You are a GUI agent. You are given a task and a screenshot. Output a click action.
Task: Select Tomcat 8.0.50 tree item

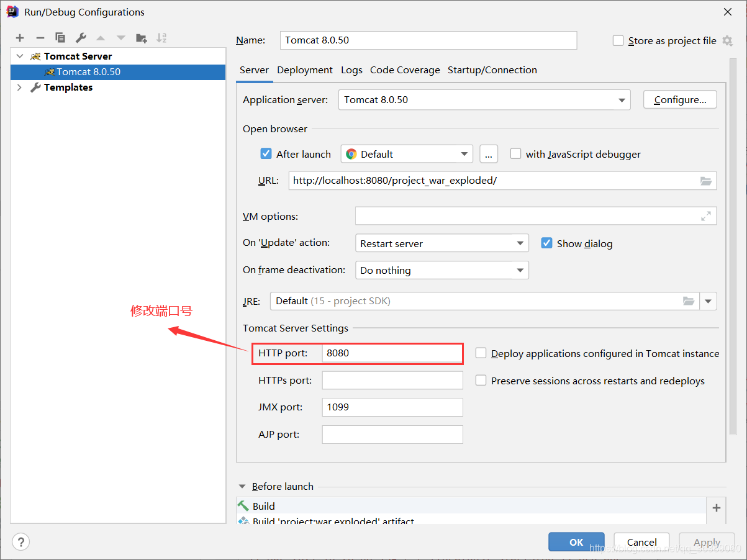[x=118, y=72]
